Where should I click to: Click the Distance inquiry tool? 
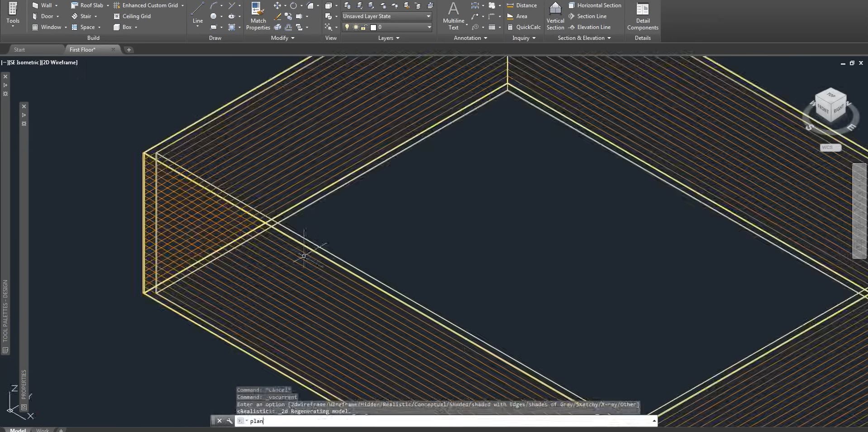[x=522, y=5]
